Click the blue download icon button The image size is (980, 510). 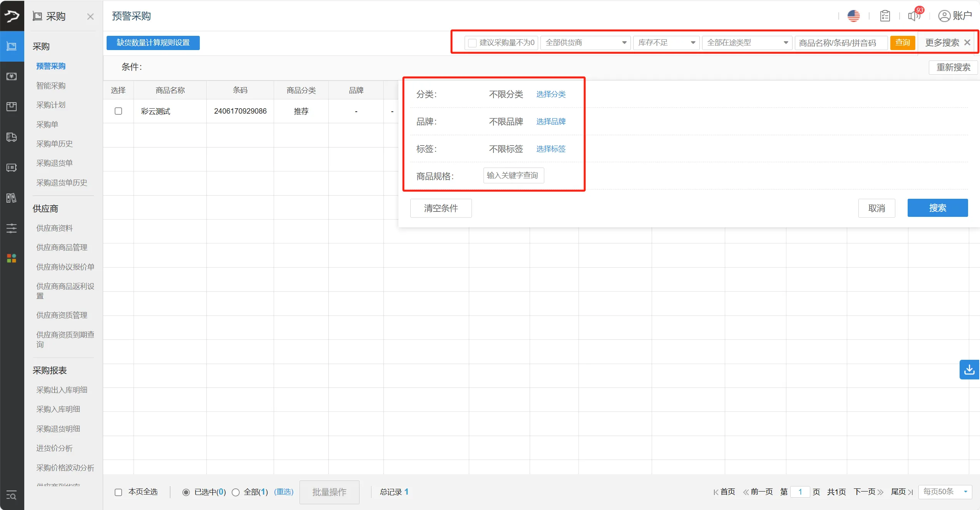(x=969, y=370)
